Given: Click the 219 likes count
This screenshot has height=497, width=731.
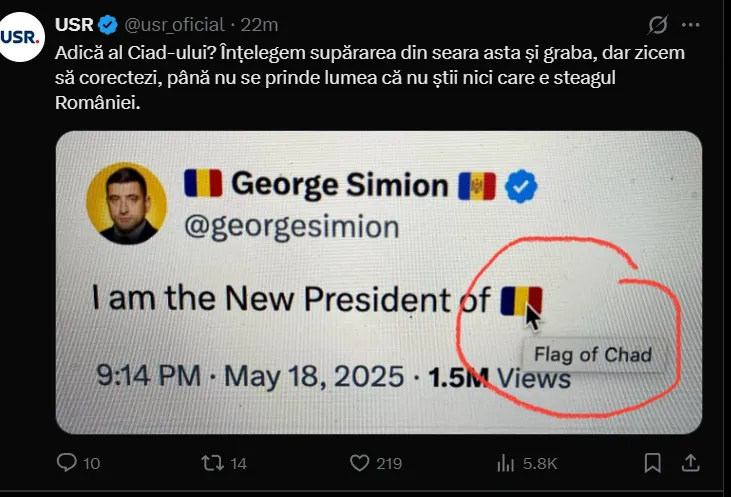Looking at the screenshot, I should coord(388,463).
